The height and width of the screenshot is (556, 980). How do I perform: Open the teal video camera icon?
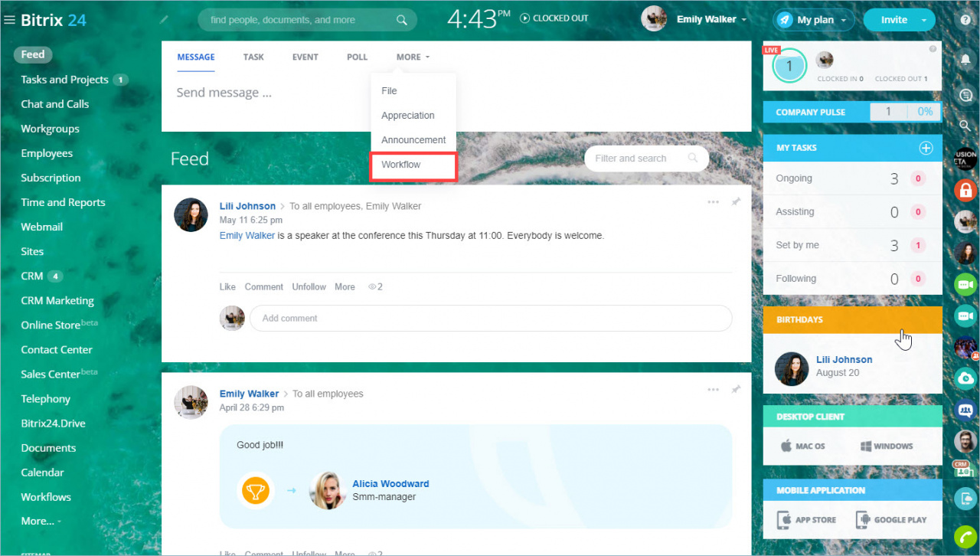[x=965, y=316]
